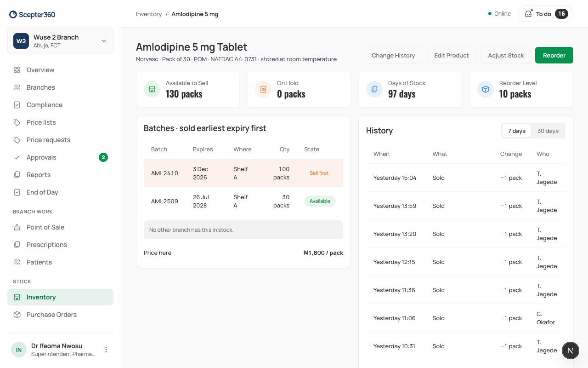Click the Available to Sell store icon
Image resolution: width=588 pixels, height=368 pixels.
[x=152, y=89]
